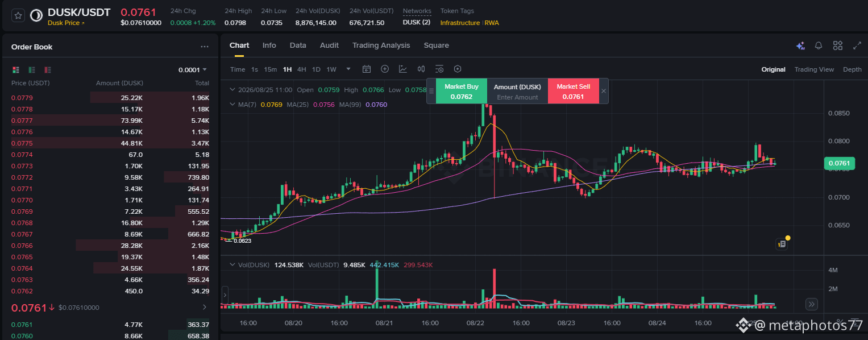Select ask price 0.0766 row

110,246
